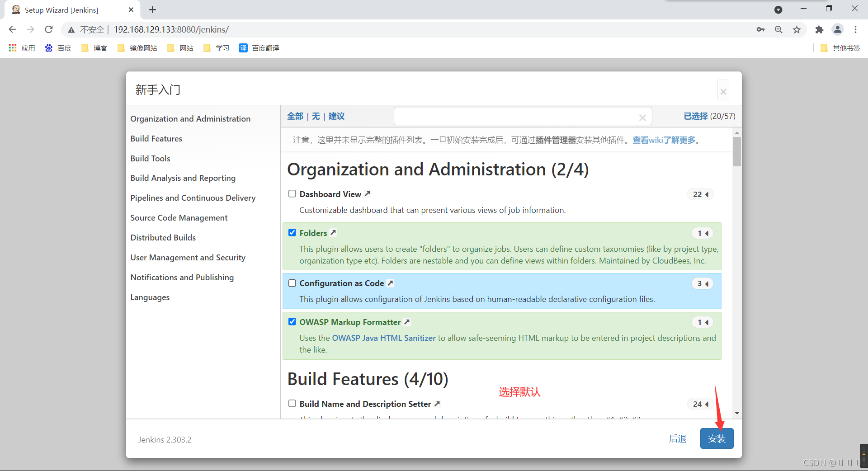Open the Chrome profile avatar

coord(837,29)
